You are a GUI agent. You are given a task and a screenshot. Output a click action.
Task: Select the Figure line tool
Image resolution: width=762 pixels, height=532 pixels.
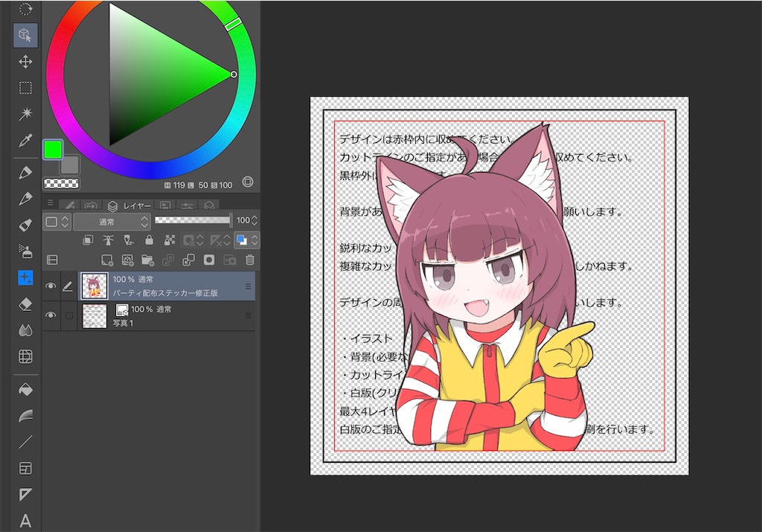pos(25,442)
